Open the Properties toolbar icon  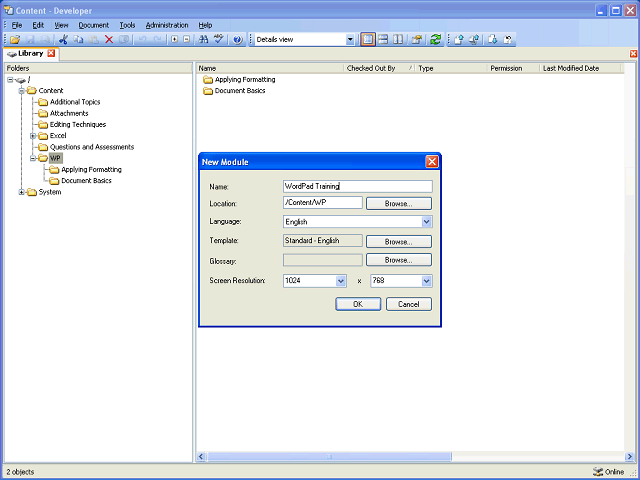pyautogui.click(x=417, y=40)
